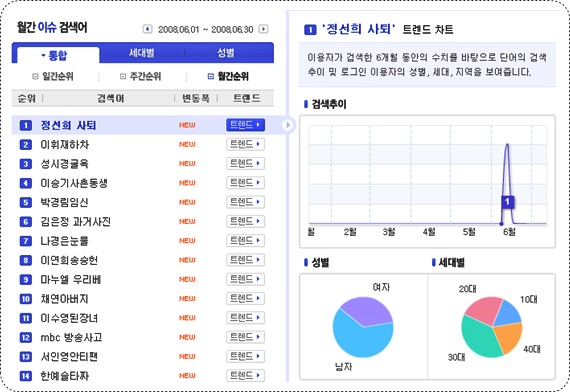Click NEW indicator for 정선희 사퇴
Viewport: 570px width, 392px height.
click(187, 125)
